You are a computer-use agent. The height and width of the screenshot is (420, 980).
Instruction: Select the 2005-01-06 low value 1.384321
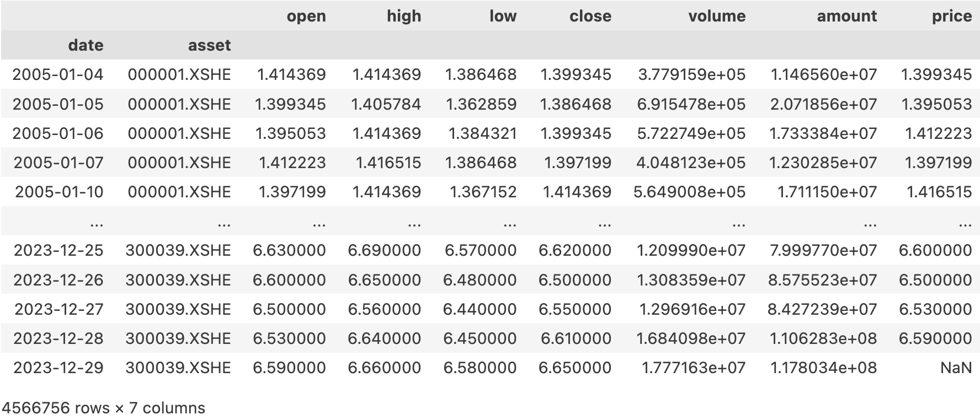[482, 133]
